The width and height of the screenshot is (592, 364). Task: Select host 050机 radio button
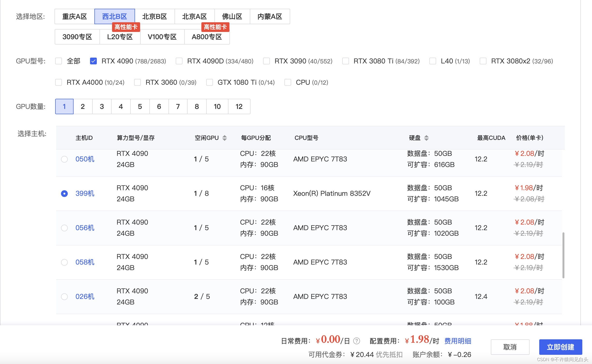[64, 159]
